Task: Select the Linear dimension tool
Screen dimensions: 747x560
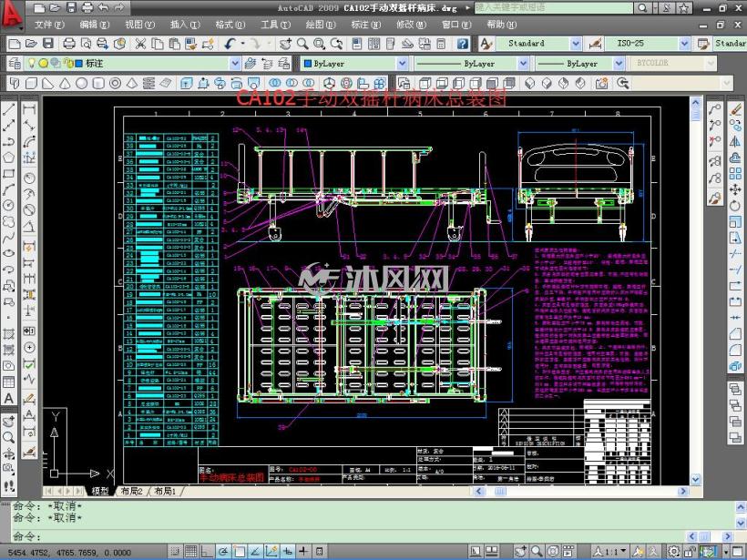Action: (29, 109)
